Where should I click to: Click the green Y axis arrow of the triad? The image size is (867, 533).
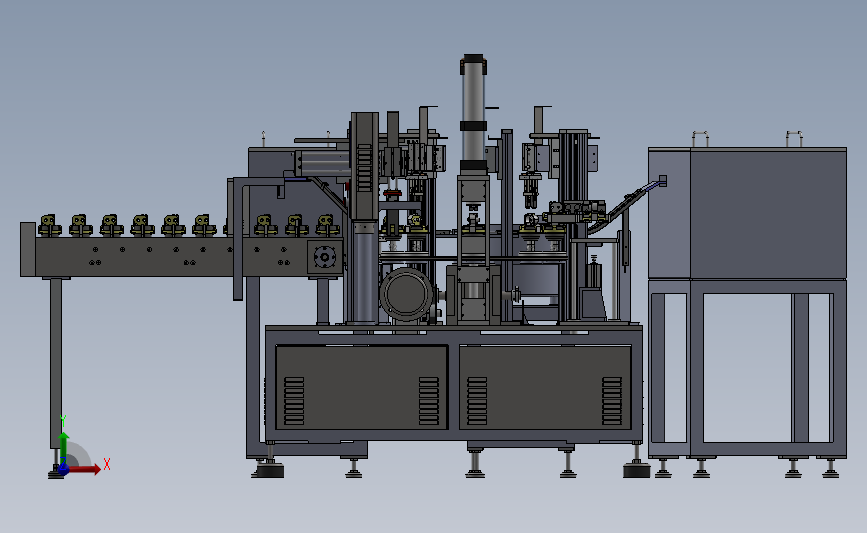[64, 448]
